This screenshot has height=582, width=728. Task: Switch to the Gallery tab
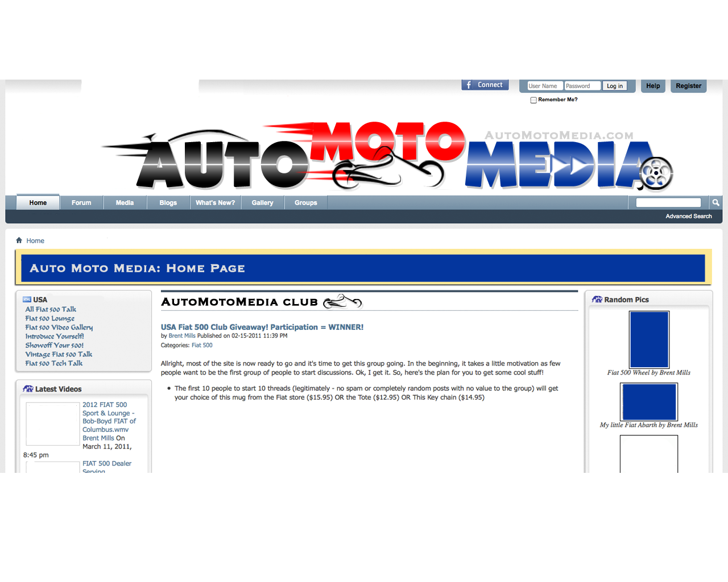click(262, 203)
